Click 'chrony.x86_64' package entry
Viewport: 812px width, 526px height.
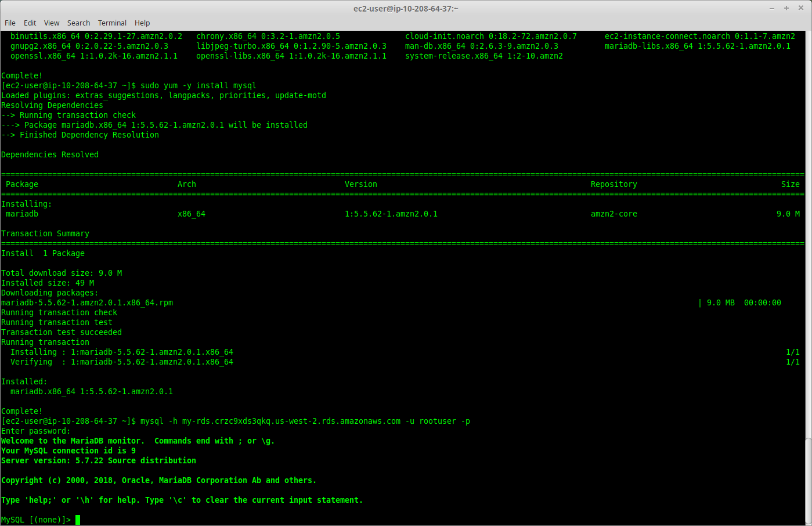(x=268, y=36)
